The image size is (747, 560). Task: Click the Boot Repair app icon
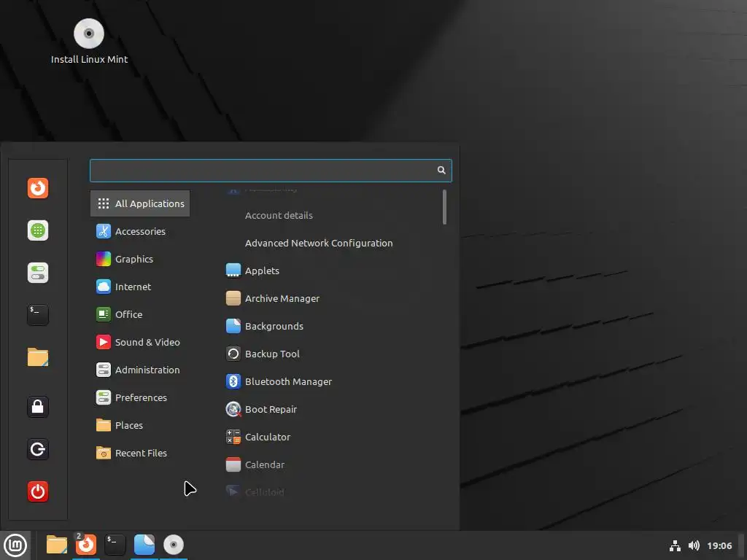233,409
